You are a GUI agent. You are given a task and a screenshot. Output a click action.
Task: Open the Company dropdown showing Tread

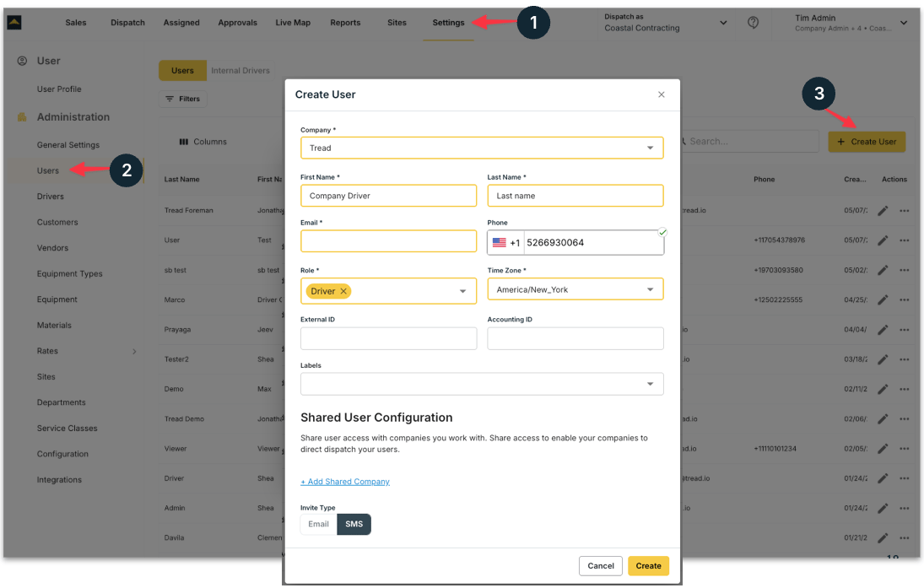pyautogui.click(x=482, y=148)
